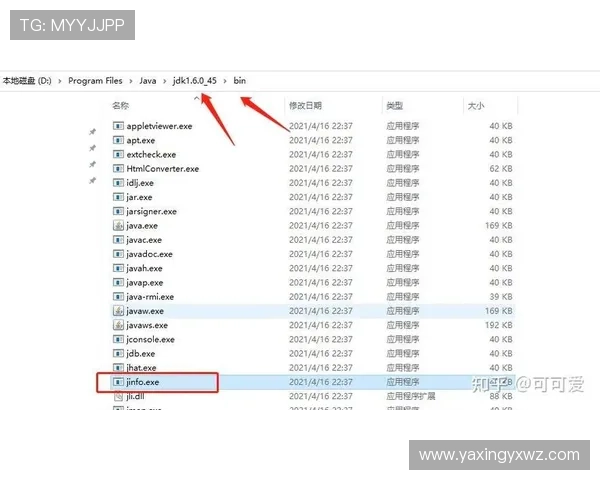
Task: Click the javac.exe file icon
Action: click(x=118, y=240)
